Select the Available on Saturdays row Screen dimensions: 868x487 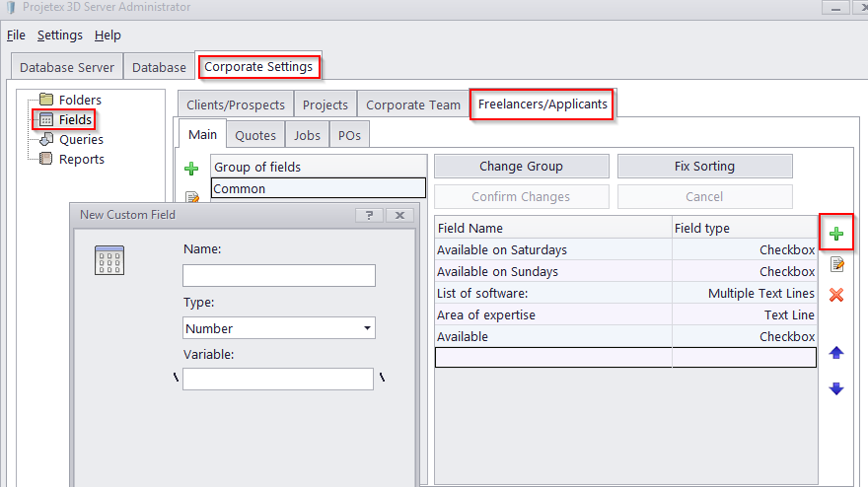[x=625, y=249]
